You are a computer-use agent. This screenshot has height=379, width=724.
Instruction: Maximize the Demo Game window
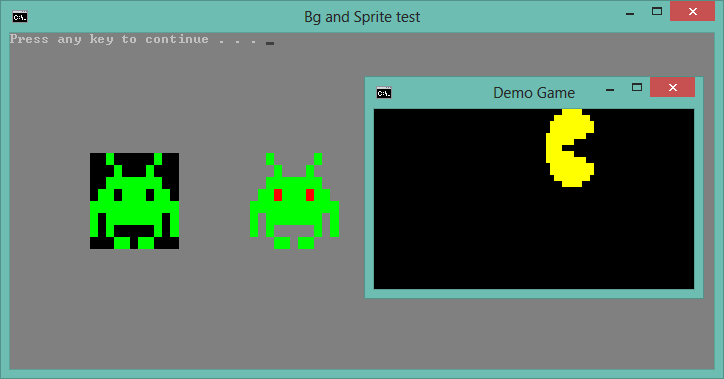pos(637,87)
